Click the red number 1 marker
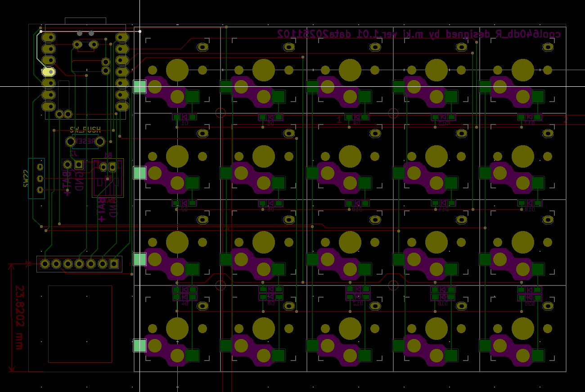Image resolution: width=585 pixels, height=392 pixels. tap(339, 120)
